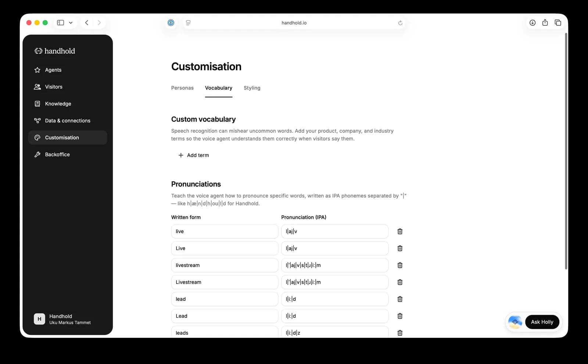Go back to the previous page

[x=87, y=23]
